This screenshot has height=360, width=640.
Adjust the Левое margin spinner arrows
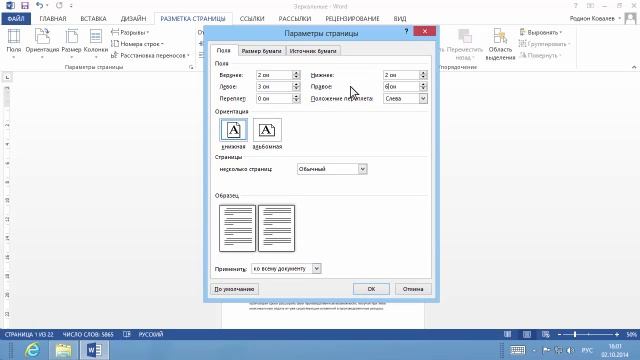click(296, 87)
